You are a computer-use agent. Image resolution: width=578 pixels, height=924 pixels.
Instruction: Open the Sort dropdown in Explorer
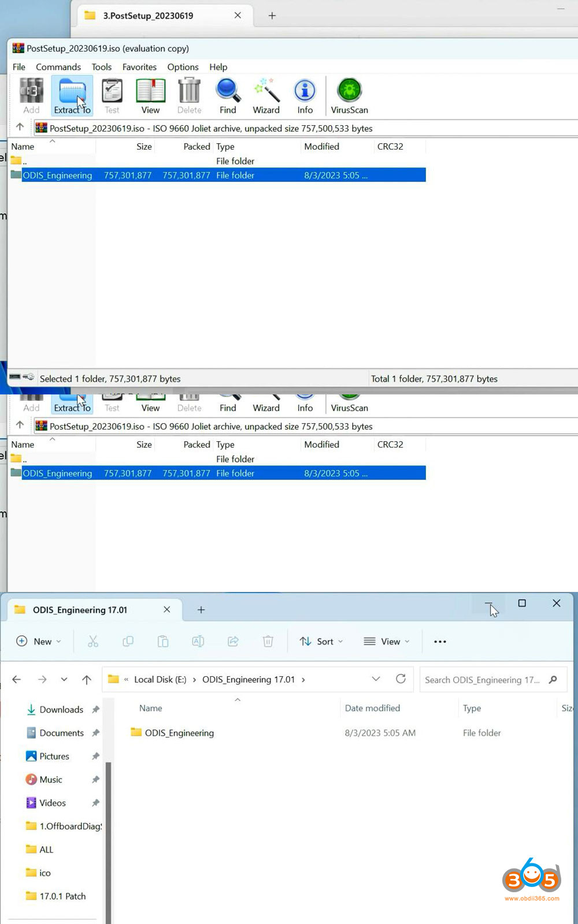pyautogui.click(x=321, y=642)
